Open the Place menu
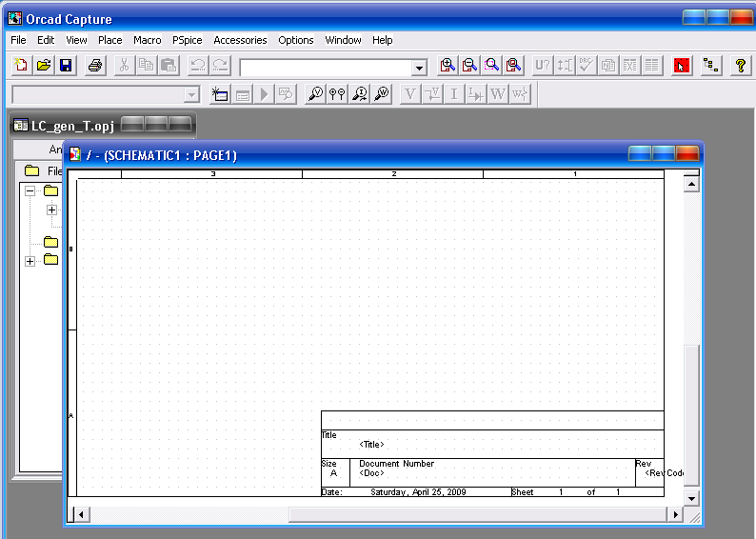This screenshot has width=756, height=539. [x=109, y=40]
